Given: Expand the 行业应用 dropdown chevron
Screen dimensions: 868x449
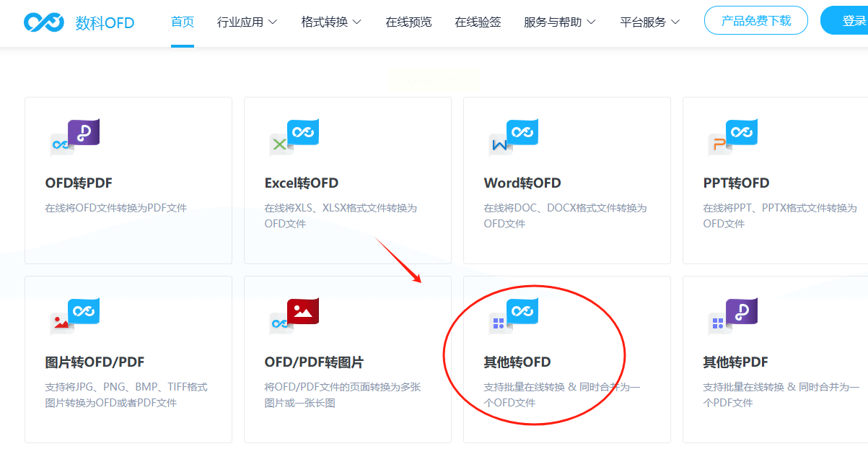Looking at the screenshot, I should tap(273, 22).
